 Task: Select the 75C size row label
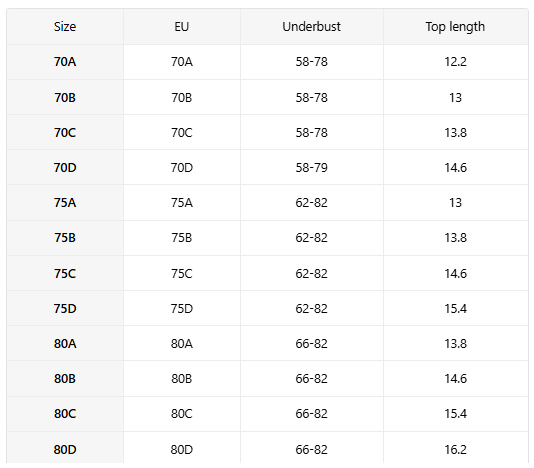point(65,274)
